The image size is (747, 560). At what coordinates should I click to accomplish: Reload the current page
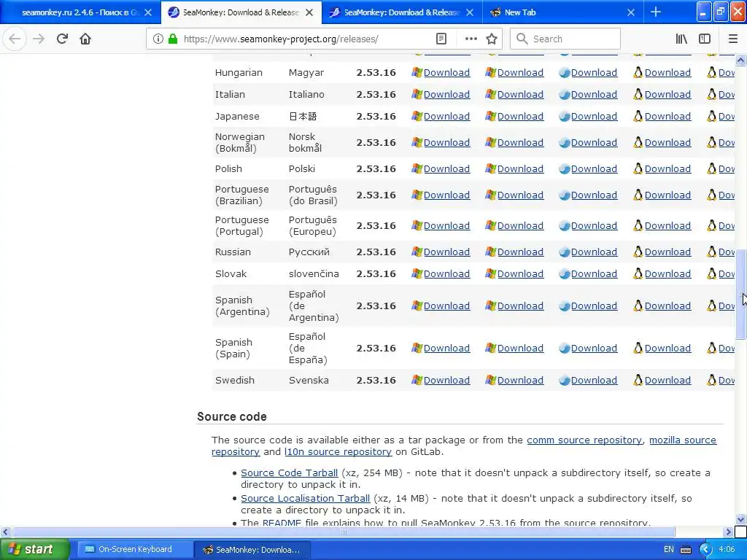click(x=62, y=39)
